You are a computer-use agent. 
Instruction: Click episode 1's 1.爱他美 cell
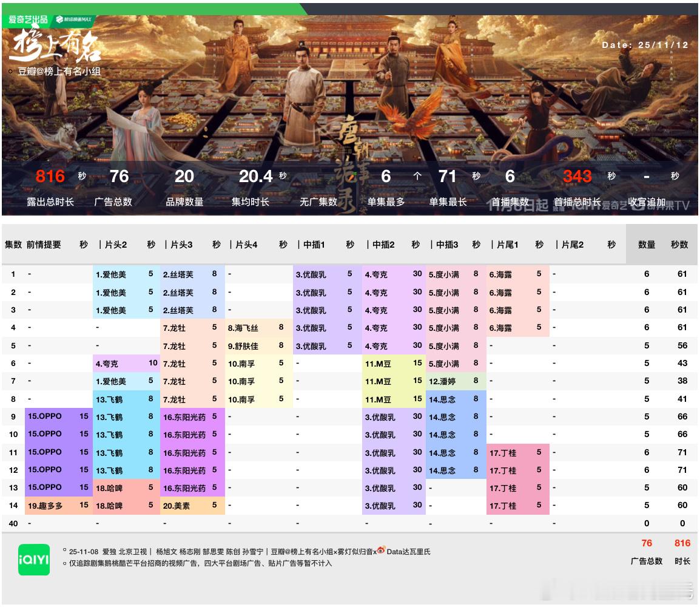[126, 274]
